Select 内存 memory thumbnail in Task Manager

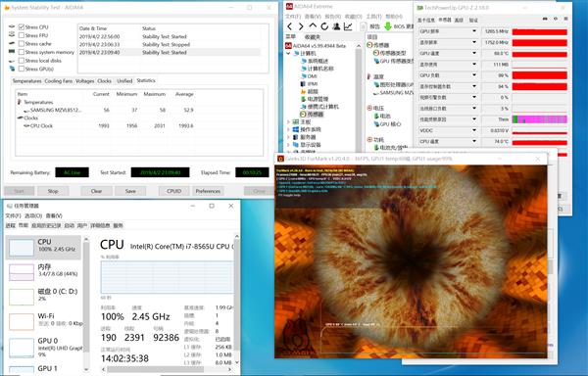click(x=43, y=271)
